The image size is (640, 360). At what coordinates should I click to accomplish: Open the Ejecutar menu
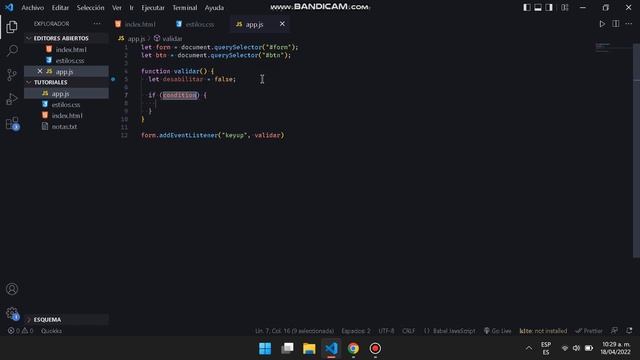click(153, 8)
